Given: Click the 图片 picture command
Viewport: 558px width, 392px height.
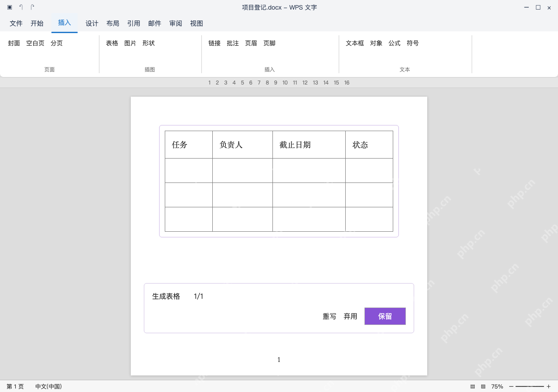Looking at the screenshot, I should coord(130,43).
